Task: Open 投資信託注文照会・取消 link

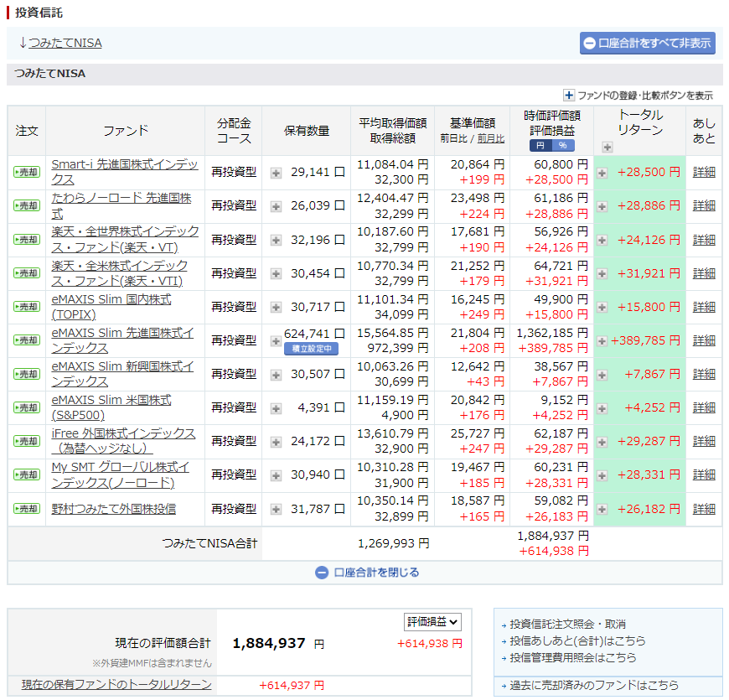Action: 567,625
